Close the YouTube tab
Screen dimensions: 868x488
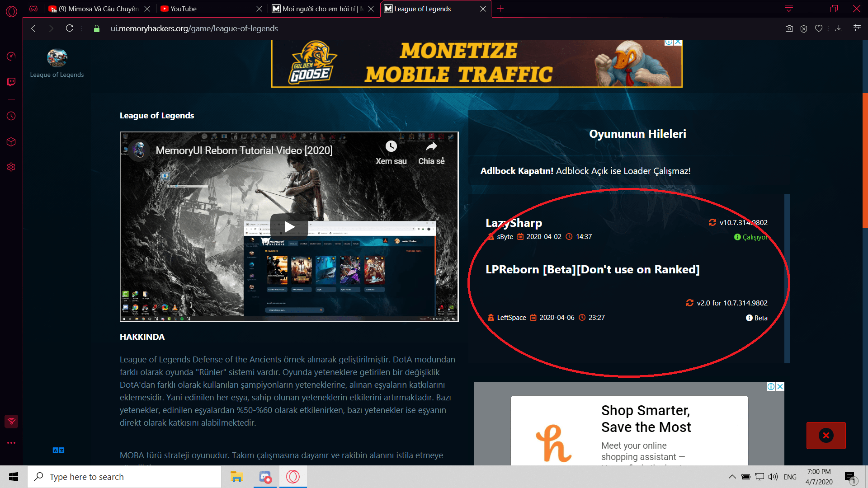[x=259, y=9]
